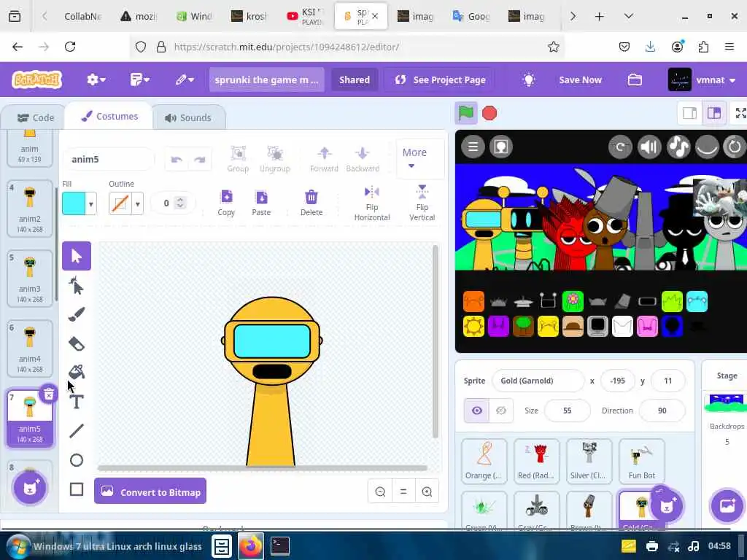
Task: Flip the costume vertically
Action: 422,203
